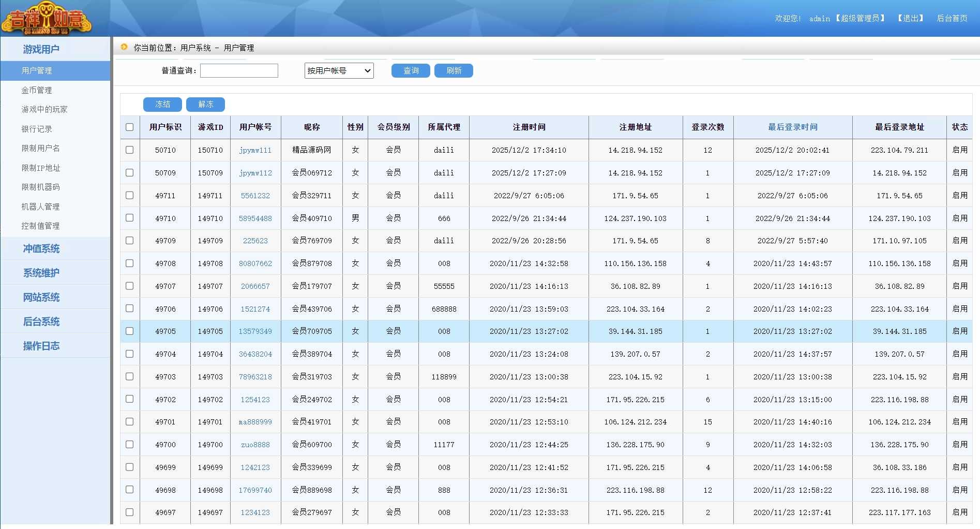Click the 冻结 freeze button

(x=162, y=105)
